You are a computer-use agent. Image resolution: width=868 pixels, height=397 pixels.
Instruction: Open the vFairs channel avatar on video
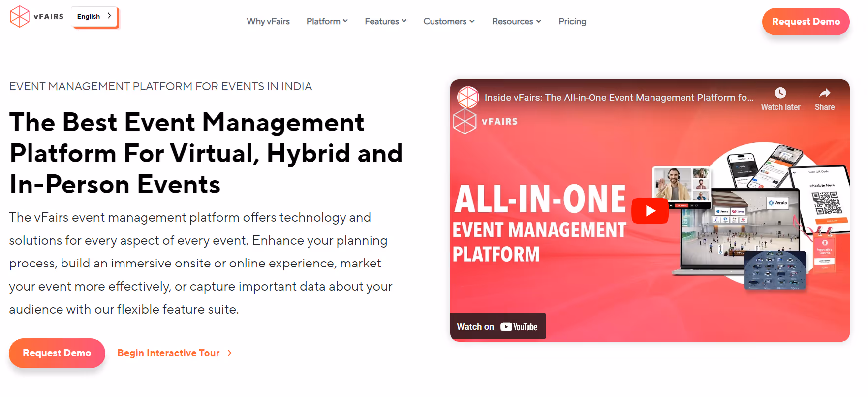coord(468,98)
